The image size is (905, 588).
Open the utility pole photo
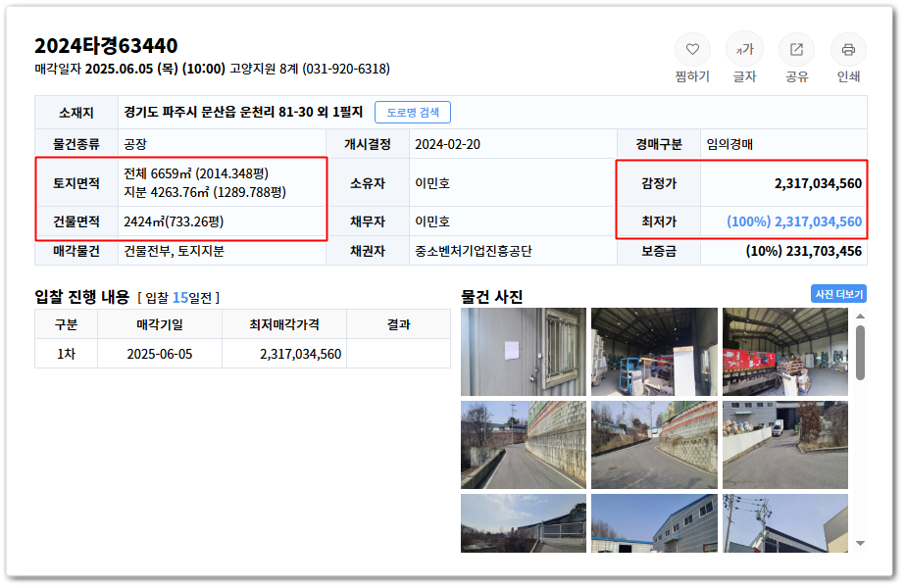[785, 523]
